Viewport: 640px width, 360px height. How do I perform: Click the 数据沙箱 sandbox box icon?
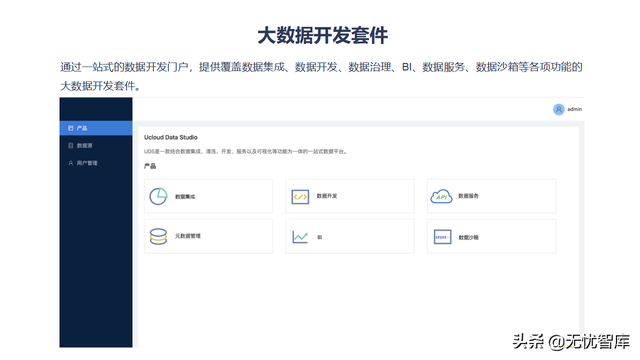click(442, 237)
